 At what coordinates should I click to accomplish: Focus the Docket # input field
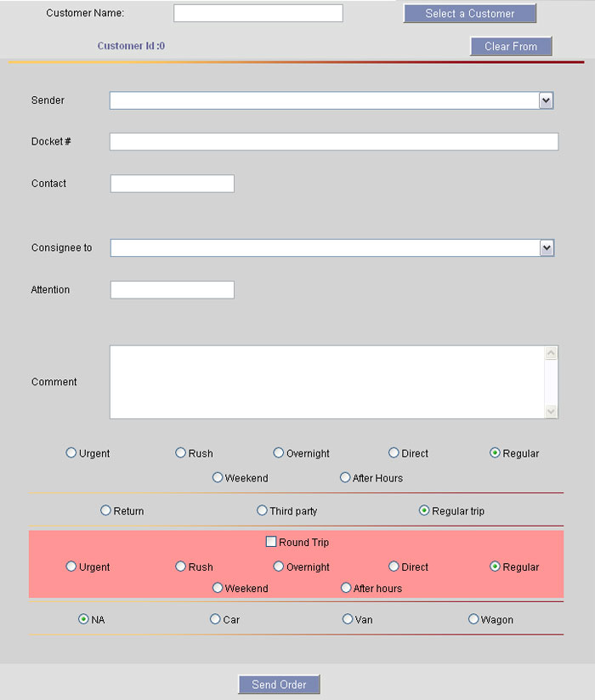[x=333, y=142]
